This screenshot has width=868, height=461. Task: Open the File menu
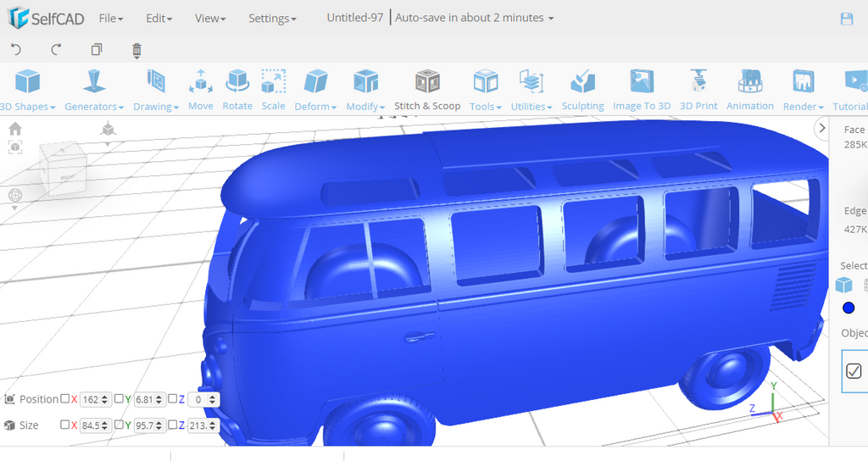[x=110, y=18]
